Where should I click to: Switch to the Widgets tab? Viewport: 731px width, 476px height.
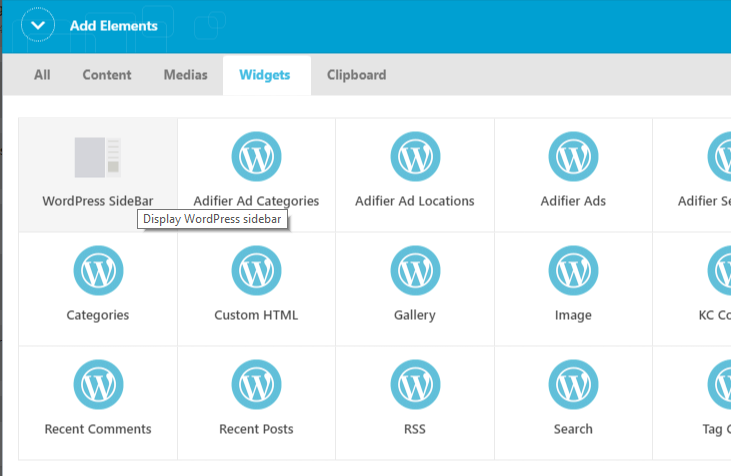pyautogui.click(x=265, y=75)
